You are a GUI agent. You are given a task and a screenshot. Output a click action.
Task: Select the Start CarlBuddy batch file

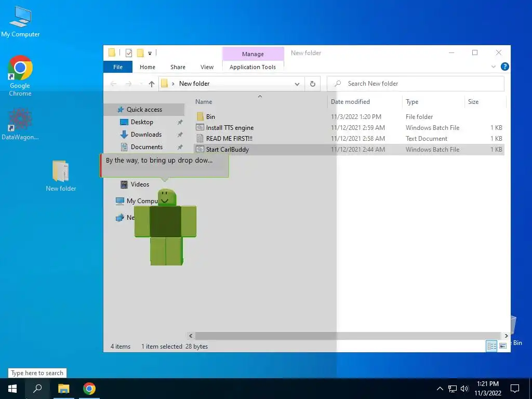pos(349,149)
